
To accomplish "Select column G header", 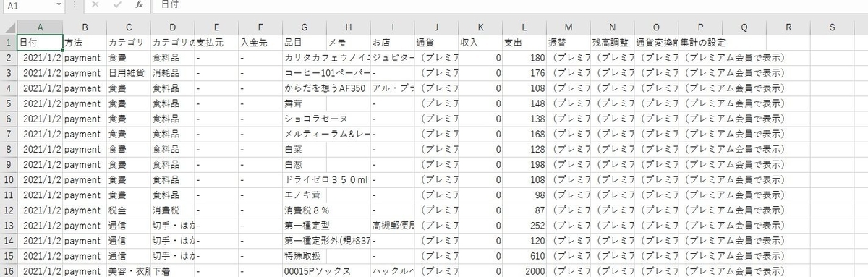I will tap(305, 27).
